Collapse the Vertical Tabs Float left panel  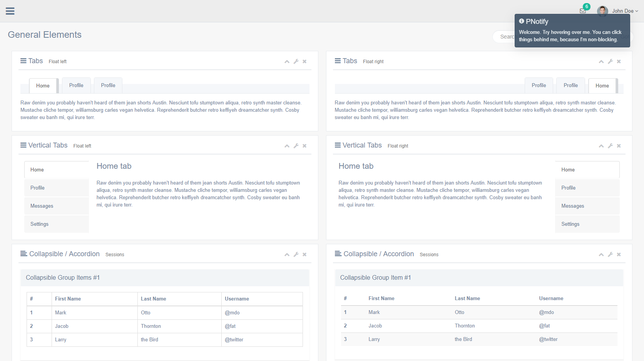coord(287,146)
